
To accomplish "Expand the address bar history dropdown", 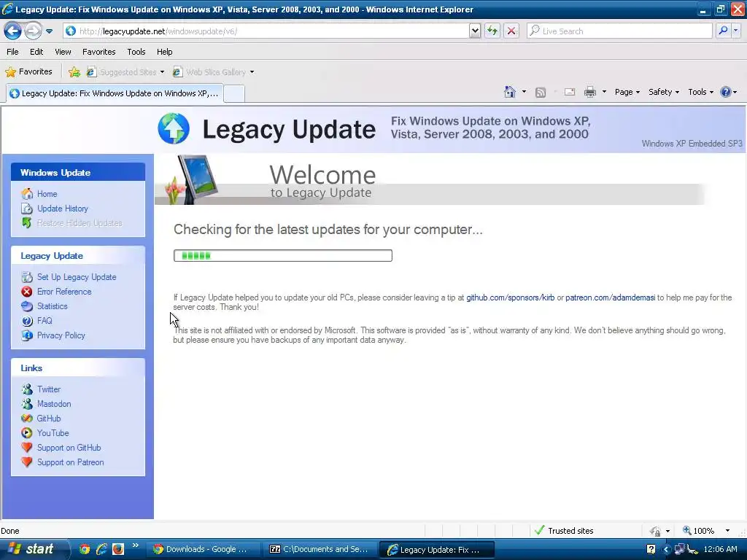I will click(x=474, y=31).
